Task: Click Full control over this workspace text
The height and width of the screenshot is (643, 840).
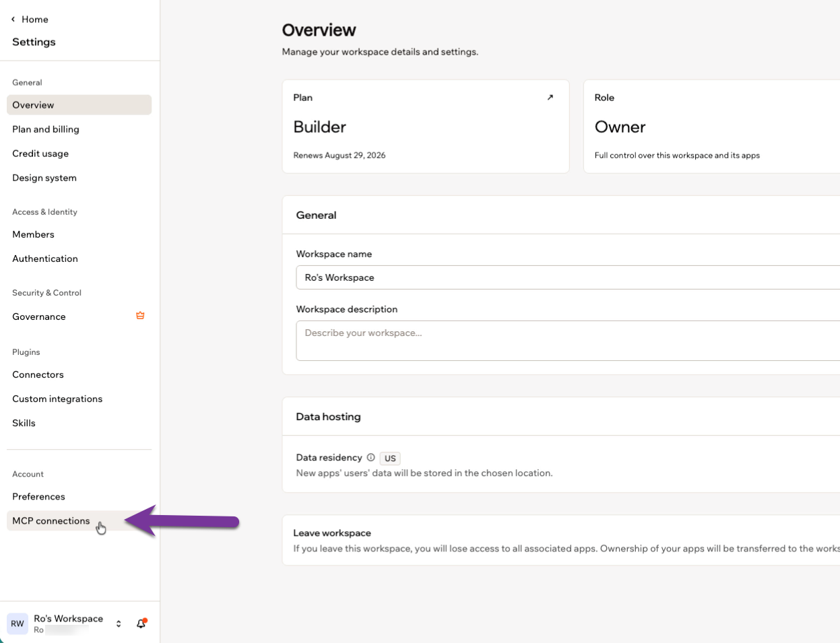Action: [x=677, y=155]
